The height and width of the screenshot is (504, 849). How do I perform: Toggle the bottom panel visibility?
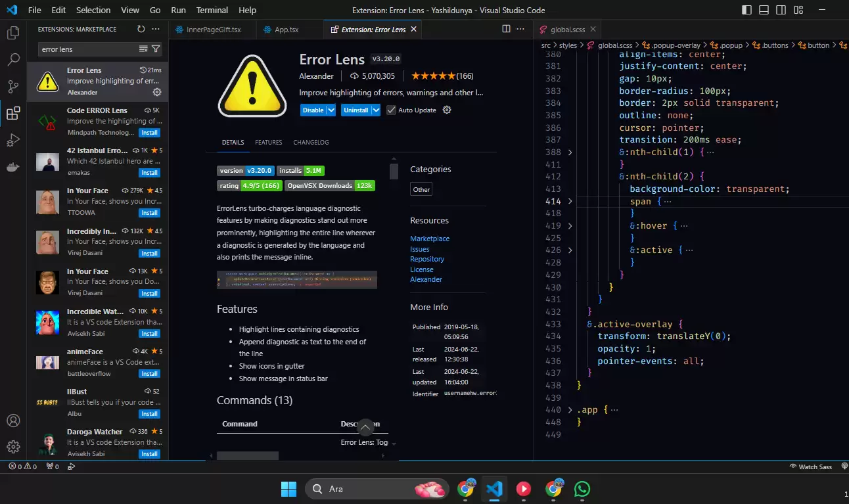pyautogui.click(x=764, y=10)
